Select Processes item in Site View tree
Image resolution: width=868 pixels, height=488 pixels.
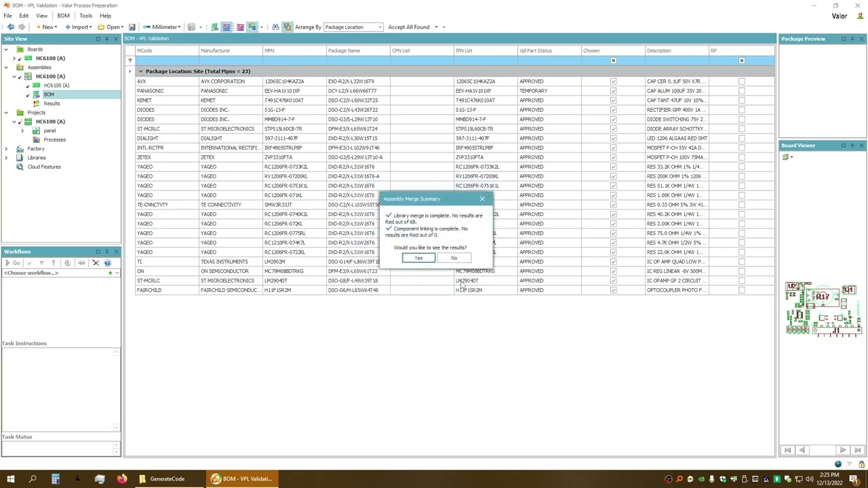54,140
